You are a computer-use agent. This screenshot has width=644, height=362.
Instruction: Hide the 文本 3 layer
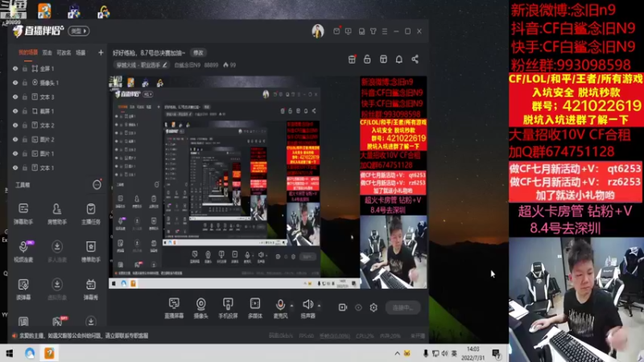15,97
